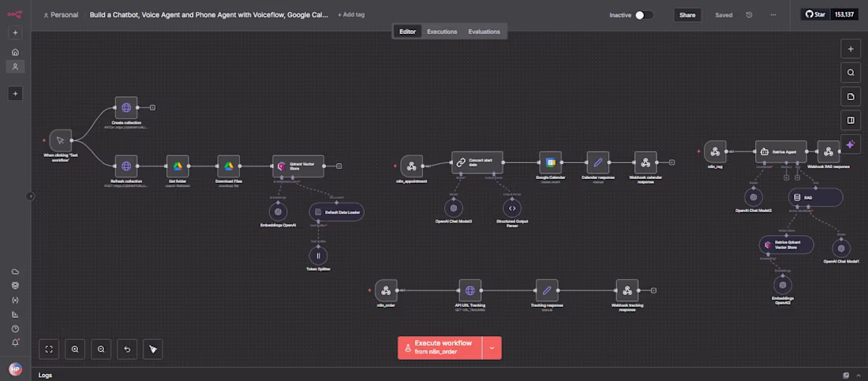Expand the collapsed left sidebar arrow
The image size is (868, 381).
click(x=31, y=196)
